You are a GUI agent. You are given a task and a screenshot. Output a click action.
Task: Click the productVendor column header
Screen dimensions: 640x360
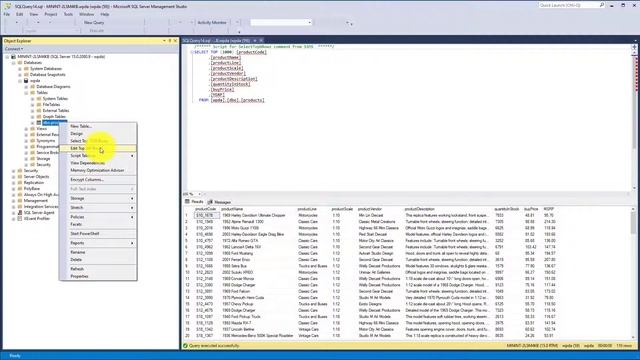370,209
